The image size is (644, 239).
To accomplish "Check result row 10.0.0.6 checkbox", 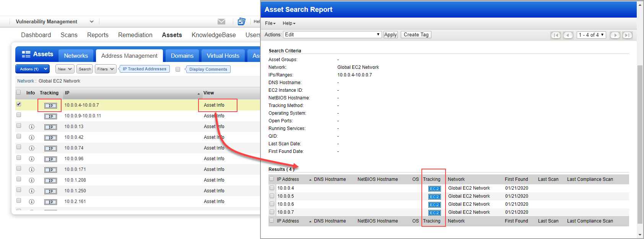I will pyautogui.click(x=272, y=204).
